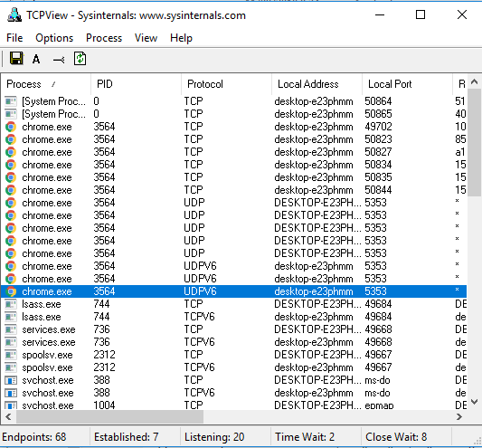Select lsass.exe TCPV6 row
The width and height of the screenshot is (482, 448).
click(x=233, y=317)
